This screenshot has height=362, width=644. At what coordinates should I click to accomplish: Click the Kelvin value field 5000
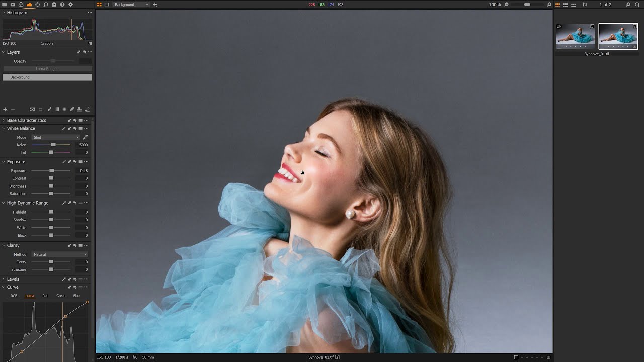pyautogui.click(x=82, y=145)
